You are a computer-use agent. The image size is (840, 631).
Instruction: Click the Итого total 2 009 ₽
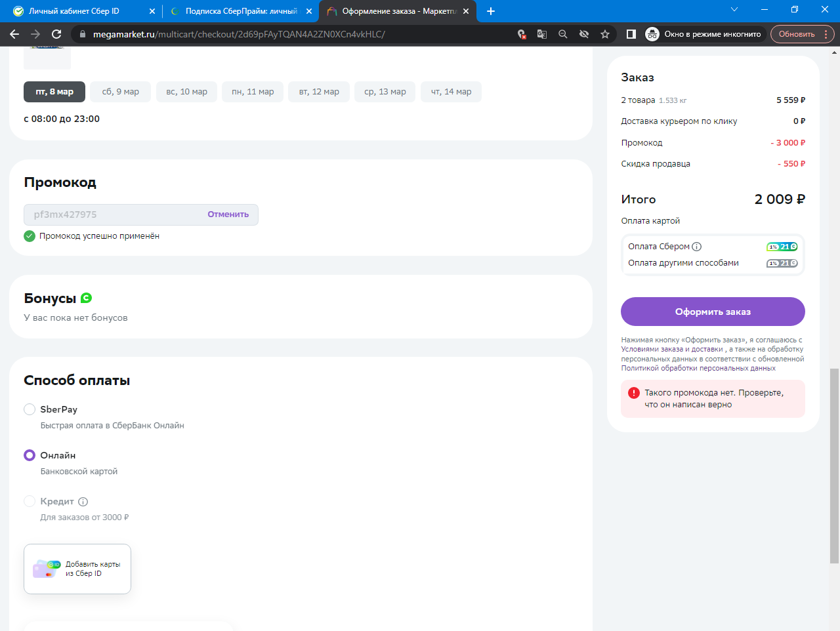(x=780, y=199)
